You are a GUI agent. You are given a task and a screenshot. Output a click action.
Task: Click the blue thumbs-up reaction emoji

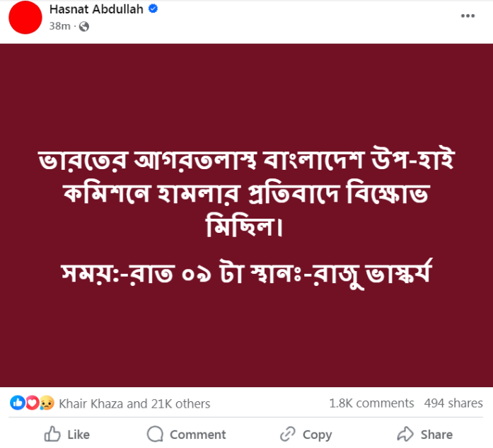[17, 403]
